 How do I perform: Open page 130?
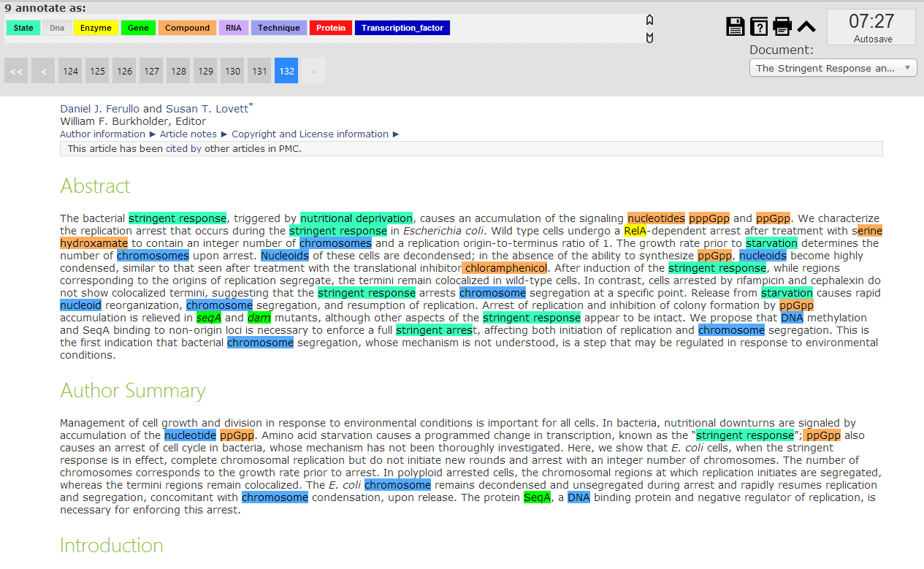pyautogui.click(x=232, y=71)
